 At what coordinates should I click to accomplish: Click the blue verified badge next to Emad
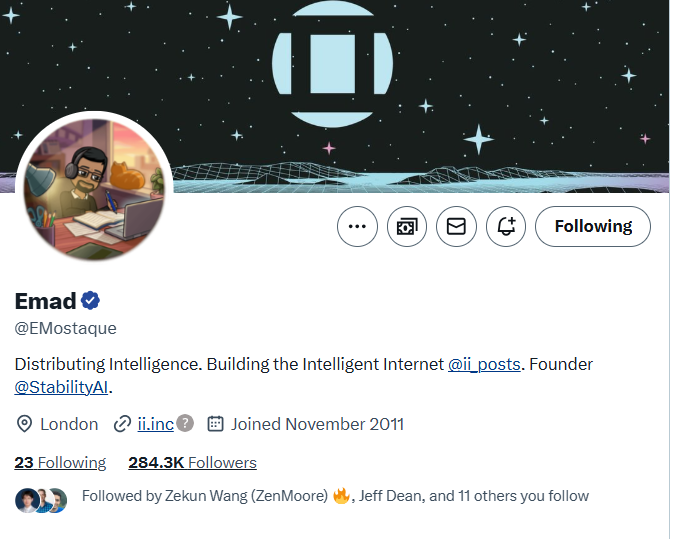[90, 301]
